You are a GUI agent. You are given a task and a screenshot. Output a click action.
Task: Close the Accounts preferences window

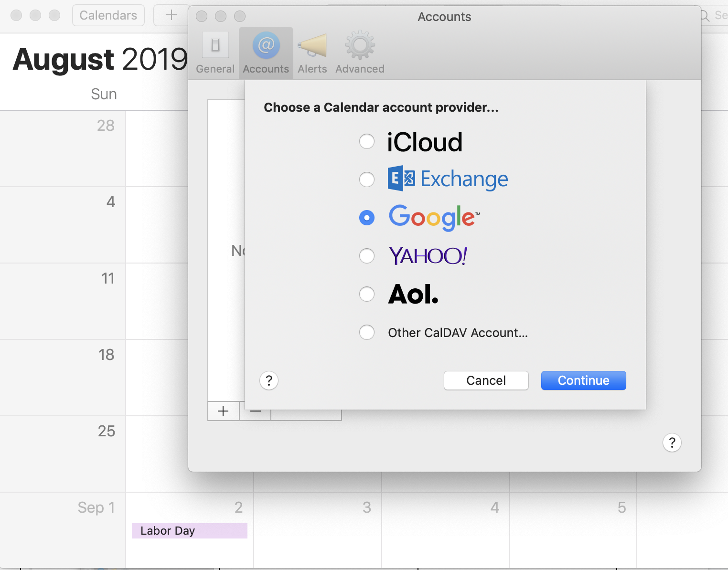point(202,16)
